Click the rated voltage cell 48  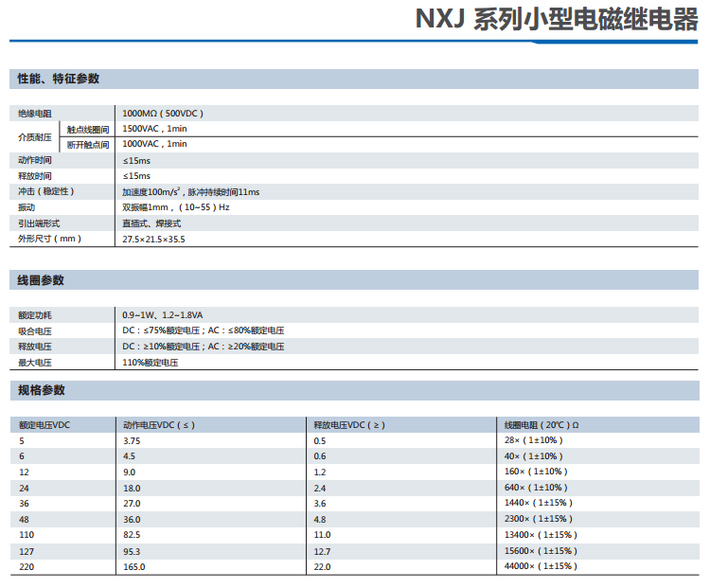coord(24,520)
